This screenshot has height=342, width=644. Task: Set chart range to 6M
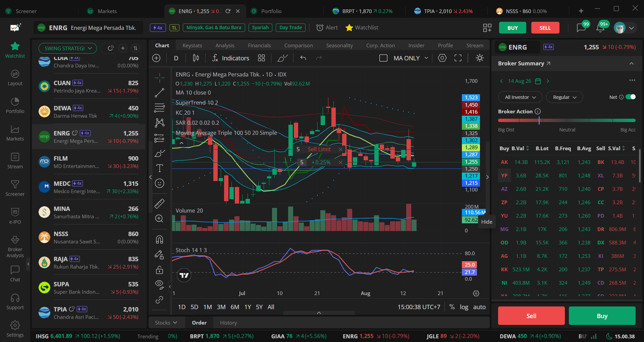235,307
